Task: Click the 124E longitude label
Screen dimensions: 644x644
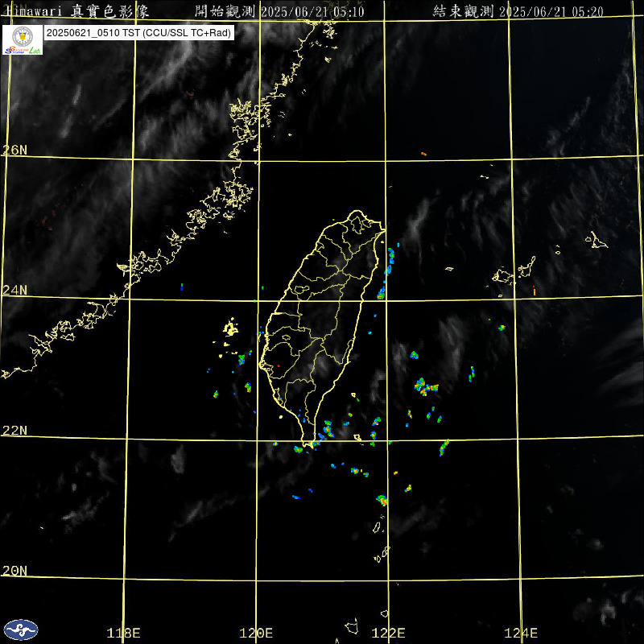Action: coord(521,633)
